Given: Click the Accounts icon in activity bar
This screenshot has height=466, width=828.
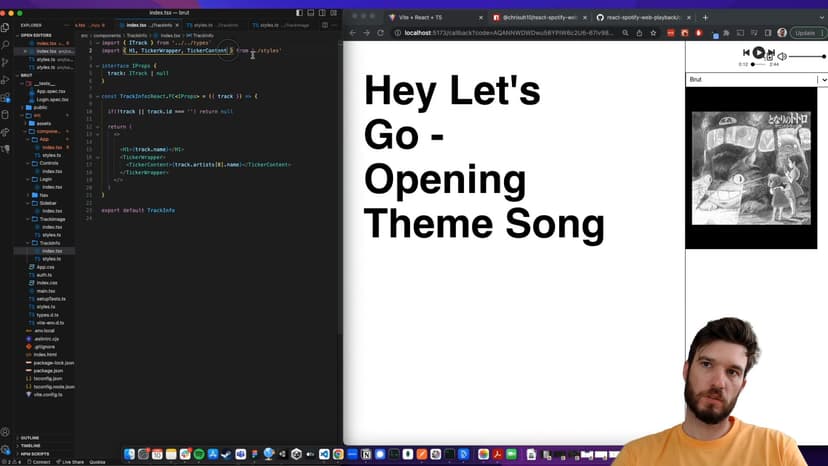Looking at the screenshot, I should click(x=6, y=432).
